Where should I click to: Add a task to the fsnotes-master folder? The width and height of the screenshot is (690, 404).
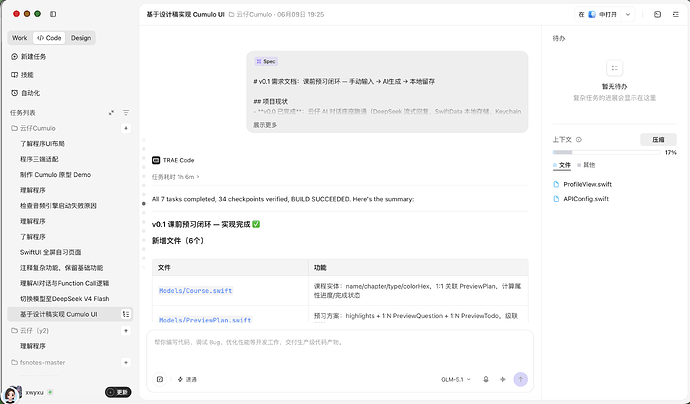pyautogui.click(x=126, y=362)
